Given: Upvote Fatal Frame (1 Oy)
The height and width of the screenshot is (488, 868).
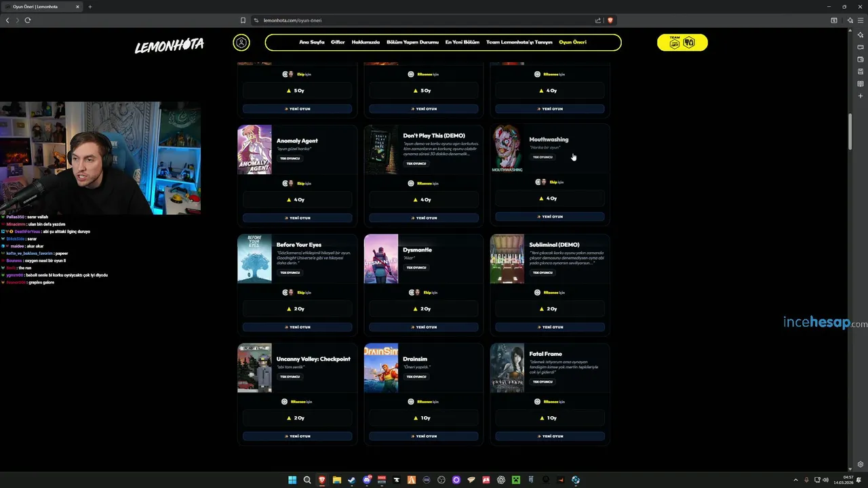Looking at the screenshot, I should [550, 418].
